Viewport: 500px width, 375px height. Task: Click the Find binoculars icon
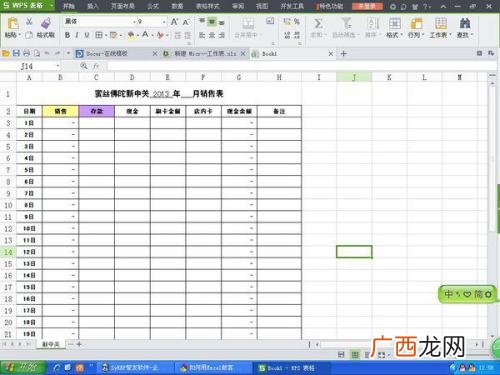465,23
